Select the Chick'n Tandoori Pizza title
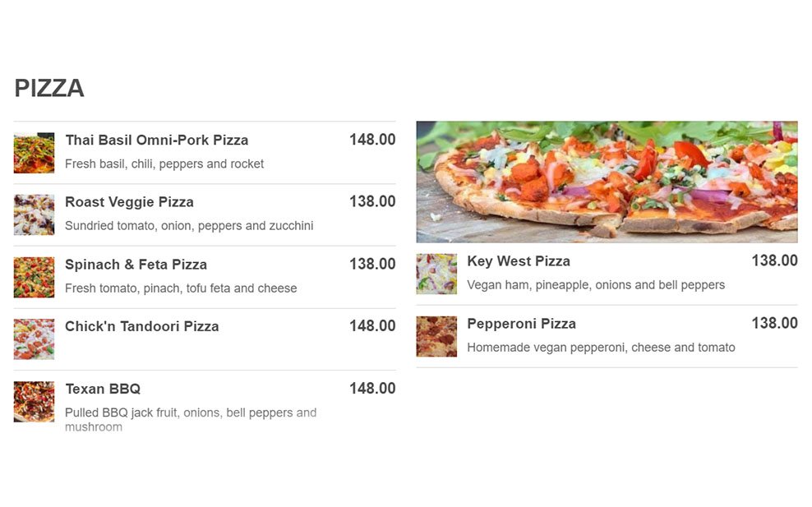This screenshot has height=507, width=812. (x=142, y=326)
